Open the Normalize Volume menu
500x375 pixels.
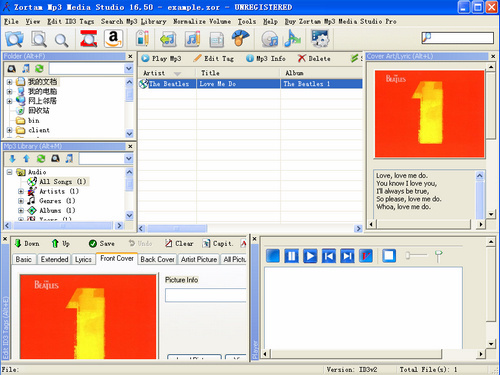[202, 21]
